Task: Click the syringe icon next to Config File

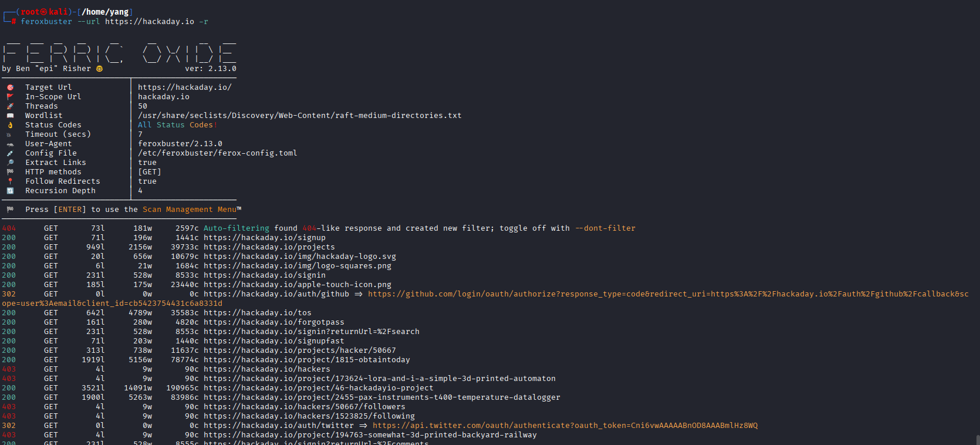Action: [x=10, y=153]
